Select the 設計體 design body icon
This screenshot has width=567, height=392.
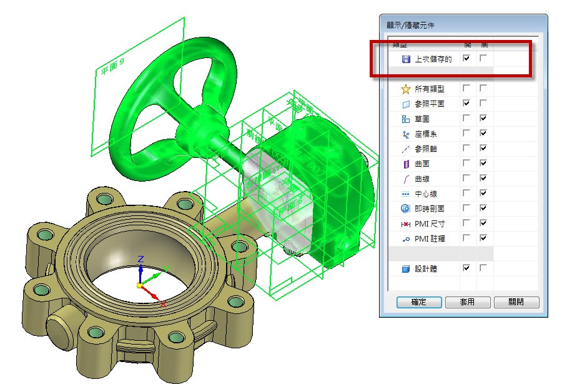point(406,268)
